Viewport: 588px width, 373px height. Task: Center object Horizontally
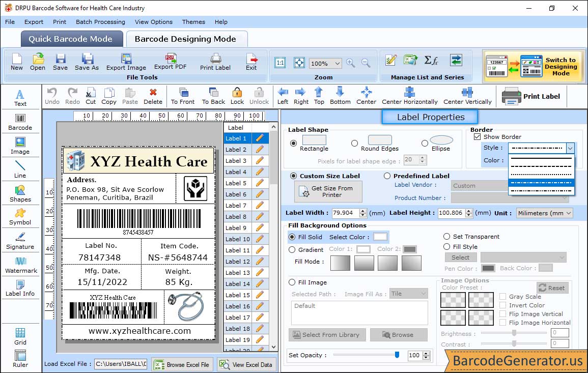point(409,96)
